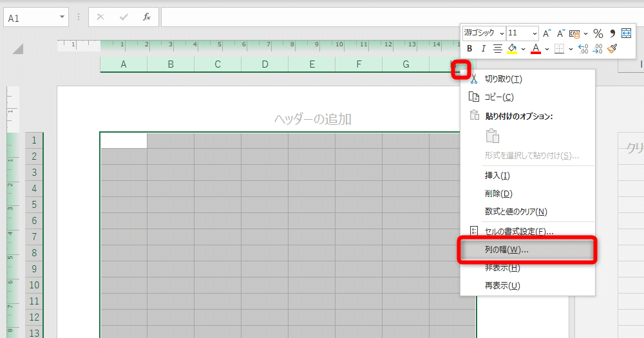The width and height of the screenshot is (644, 338).
Task: Decrease font size with the A-down icon
Action: [561, 33]
